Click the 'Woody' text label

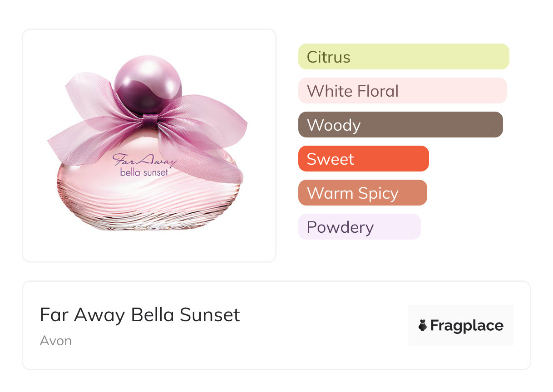tap(334, 125)
